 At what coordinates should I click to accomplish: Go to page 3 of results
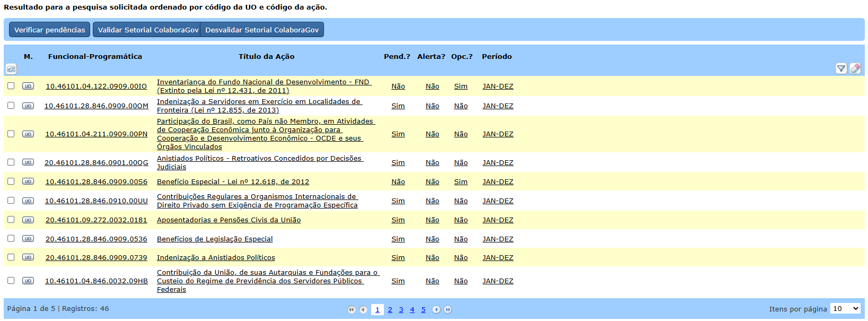pyautogui.click(x=401, y=310)
